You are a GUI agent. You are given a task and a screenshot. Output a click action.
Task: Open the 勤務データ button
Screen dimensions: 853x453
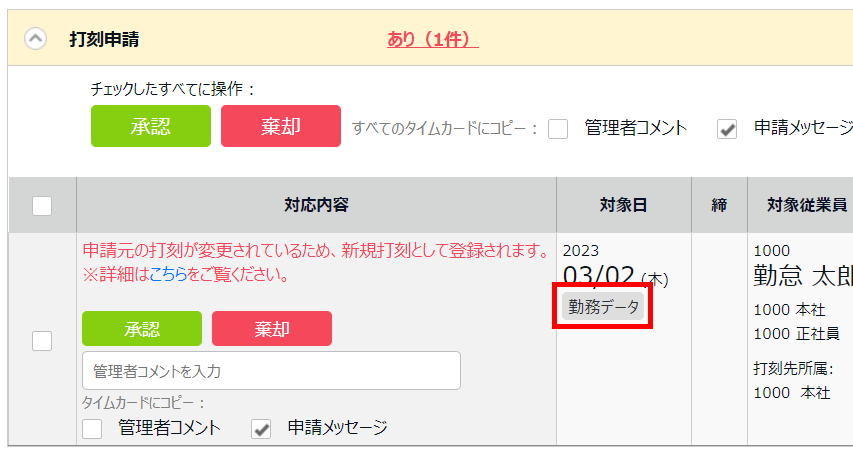603,306
